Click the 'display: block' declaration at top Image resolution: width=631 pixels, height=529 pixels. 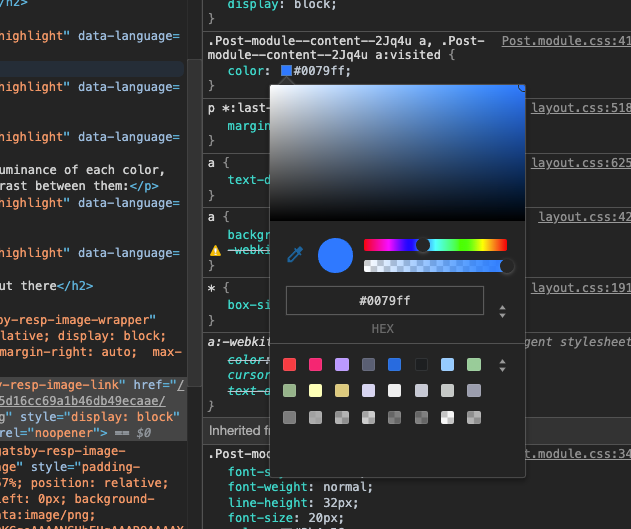(282, 5)
